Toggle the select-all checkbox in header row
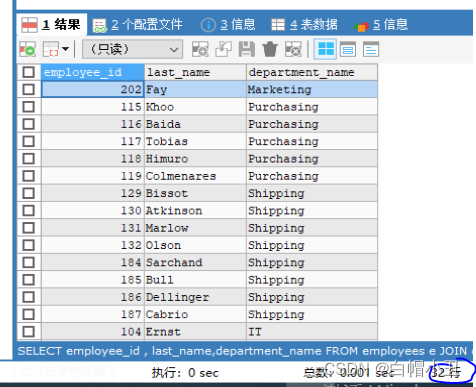This screenshot has height=387, width=476. pos(28,72)
